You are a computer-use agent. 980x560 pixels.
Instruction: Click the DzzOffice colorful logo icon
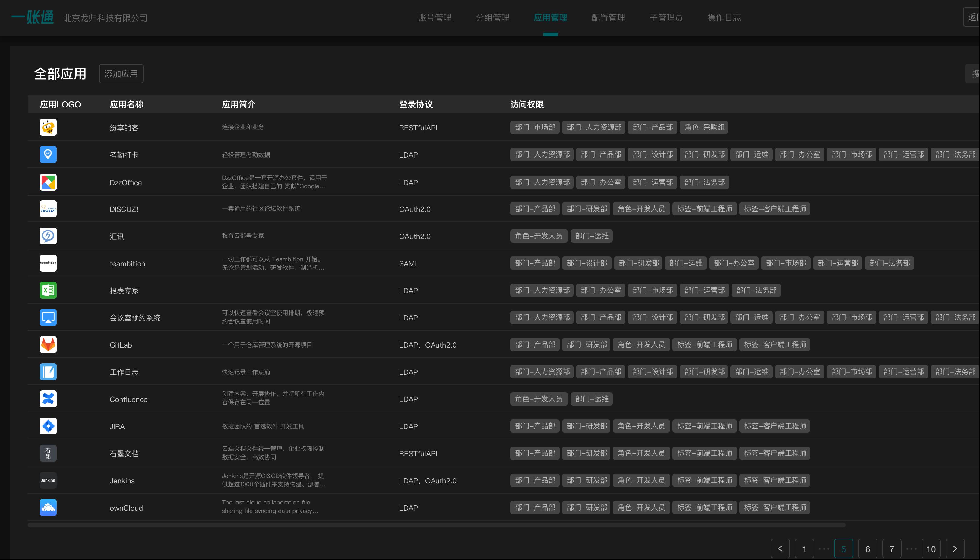[x=48, y=182]
